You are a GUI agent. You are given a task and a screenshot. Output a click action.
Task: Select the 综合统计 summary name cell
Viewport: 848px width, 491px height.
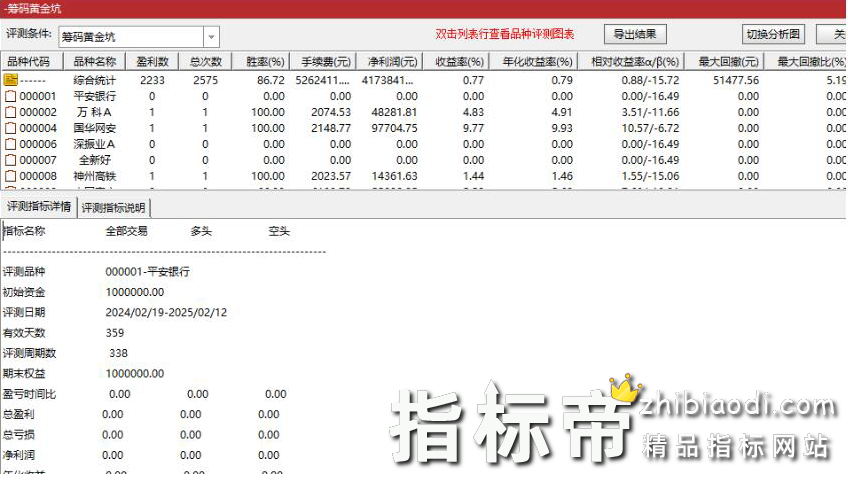click(95, 80)
